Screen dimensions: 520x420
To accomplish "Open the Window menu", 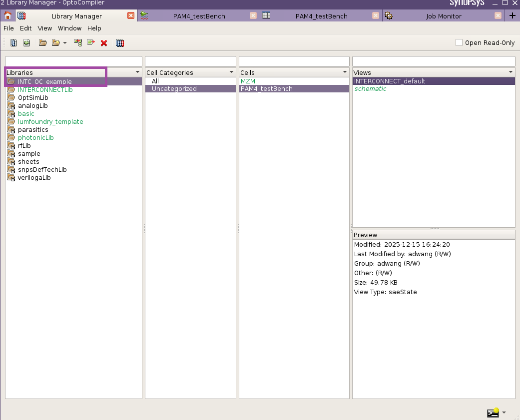I will [69, 28].
